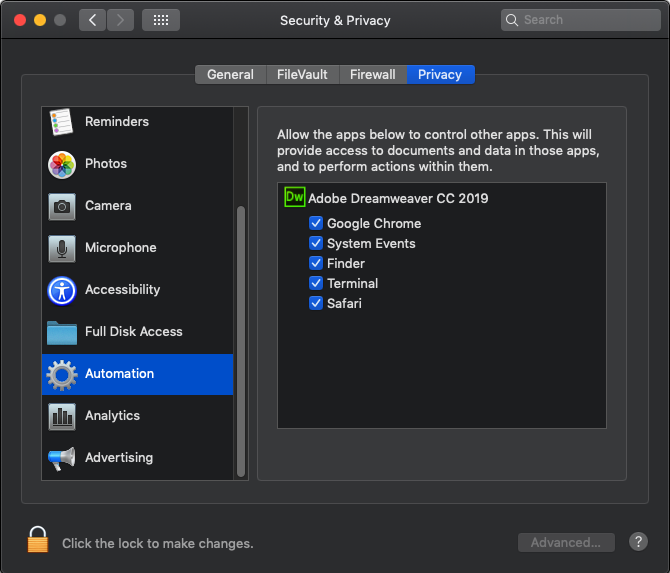Select the Privacy tab
This screenshot has width=670, height=573.
(440, 74)
